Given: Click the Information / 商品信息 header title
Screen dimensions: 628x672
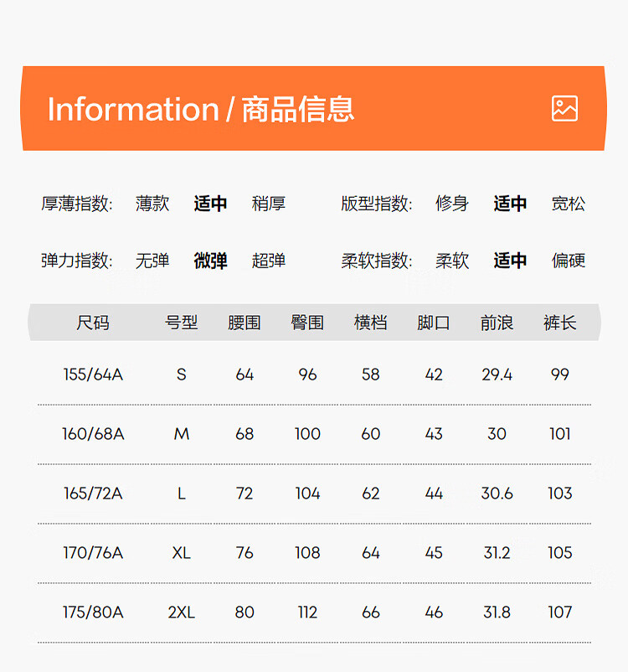Looking at the screenshot, I should (x=201, y=110).
